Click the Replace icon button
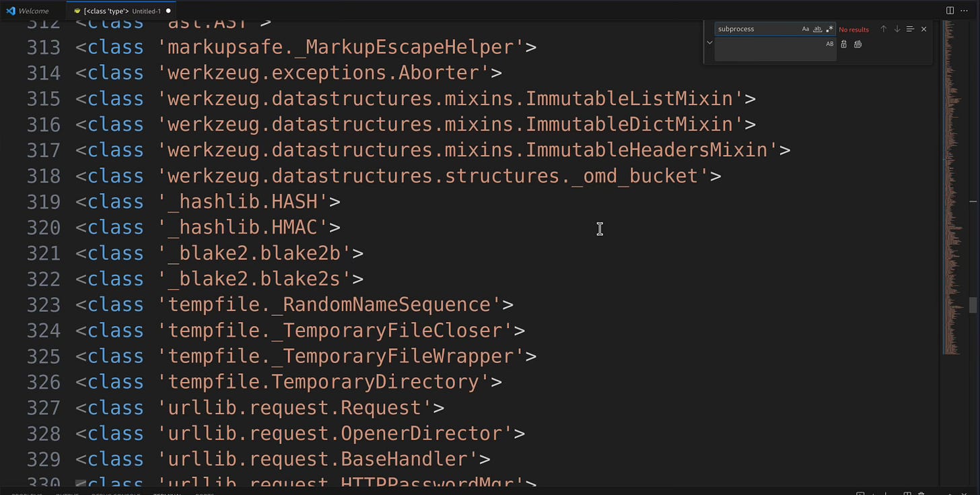This screenshot has width=980, height=495. (844, 44)
